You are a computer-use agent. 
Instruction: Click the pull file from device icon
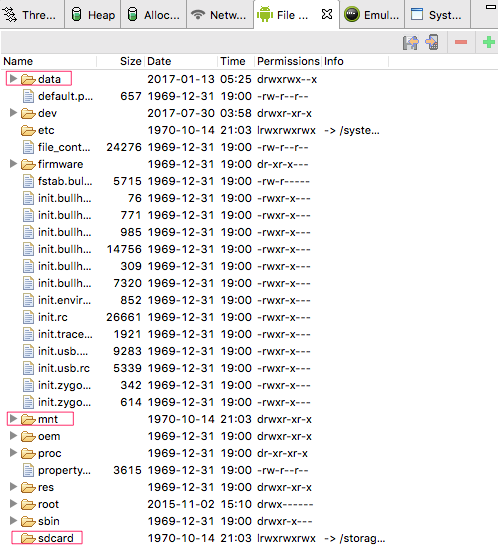tap(411, 43)
